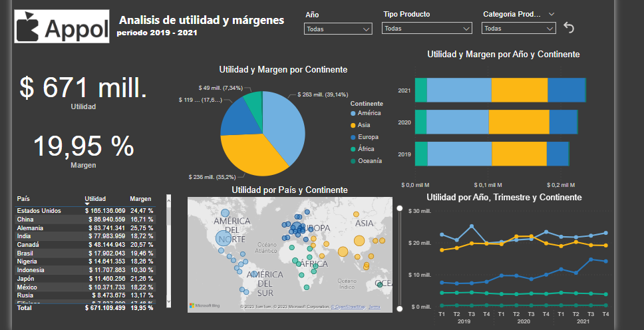Click the bottom handle of the zoom slider
The image size is (644, 330).
(400, 308)
